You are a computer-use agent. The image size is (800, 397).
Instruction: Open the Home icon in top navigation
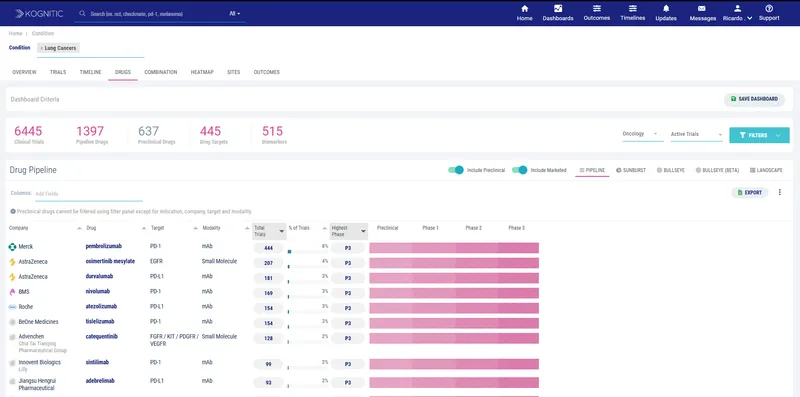tap(524, 9)
